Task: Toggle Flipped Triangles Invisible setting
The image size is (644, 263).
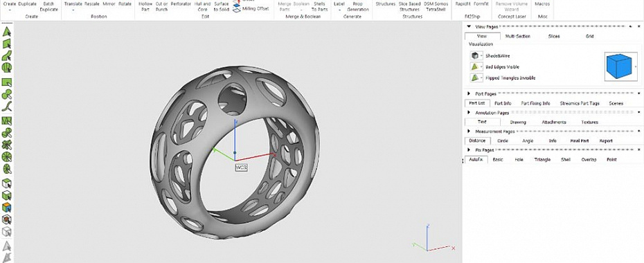Action: click(x=475, y=78)
